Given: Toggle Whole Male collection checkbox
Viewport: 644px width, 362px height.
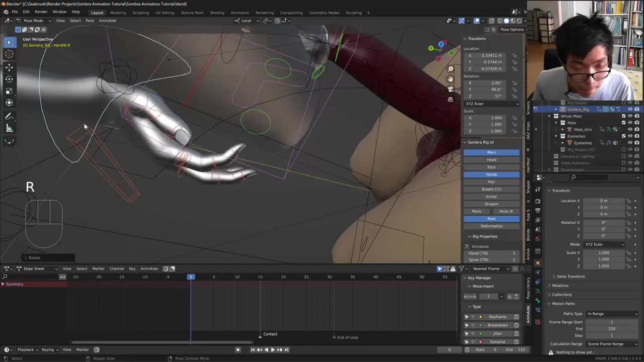Looking at the screenshot, I should [623, 116].
